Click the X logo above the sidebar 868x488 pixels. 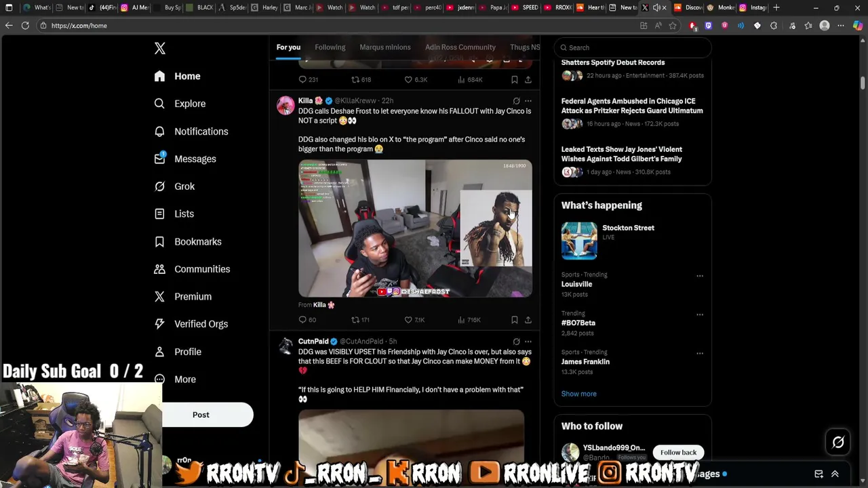(160, 48)
